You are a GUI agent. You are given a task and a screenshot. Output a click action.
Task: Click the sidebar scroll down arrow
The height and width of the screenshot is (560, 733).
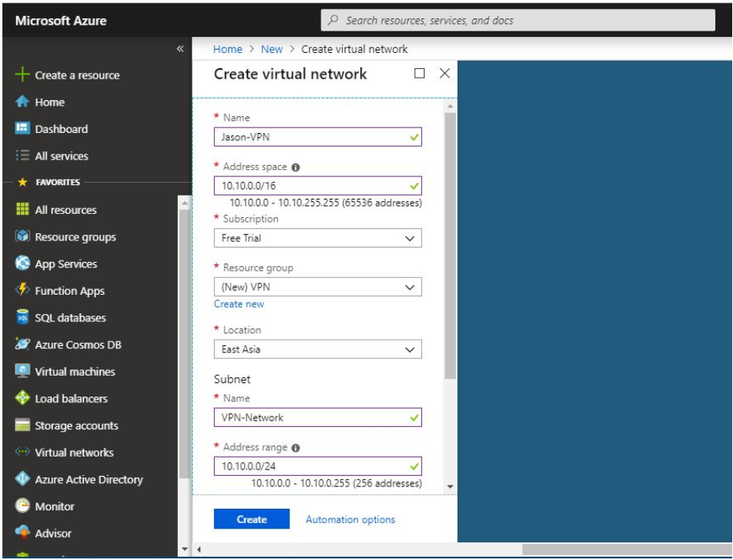click(185, 549)
